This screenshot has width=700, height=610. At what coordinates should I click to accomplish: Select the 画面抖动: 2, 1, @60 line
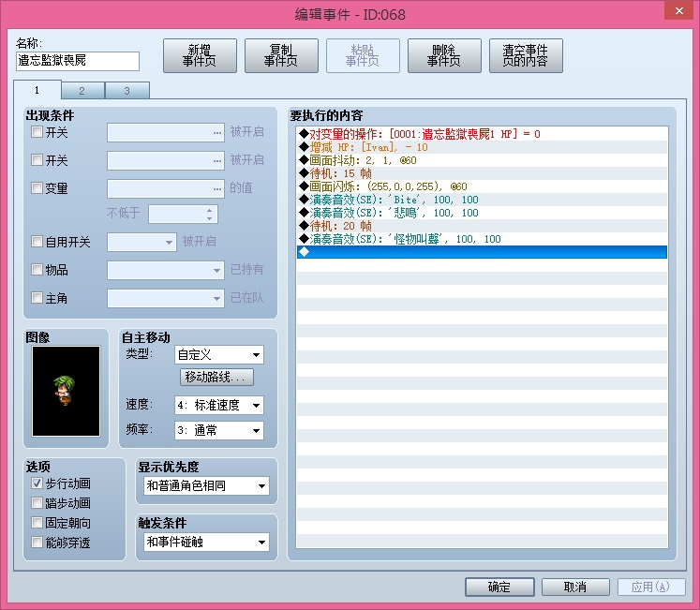click(x=483, y=160)
